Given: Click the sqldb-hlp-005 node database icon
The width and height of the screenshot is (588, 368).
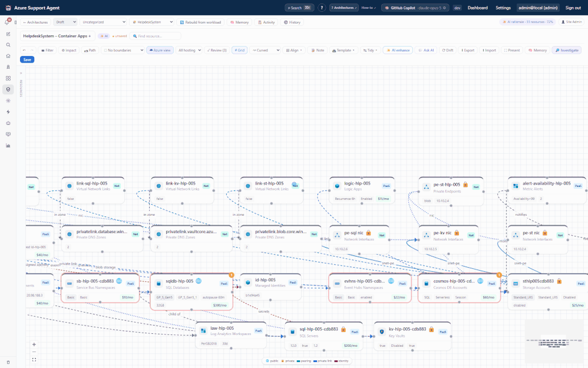Looking at the screenshot, I should 158,284.
